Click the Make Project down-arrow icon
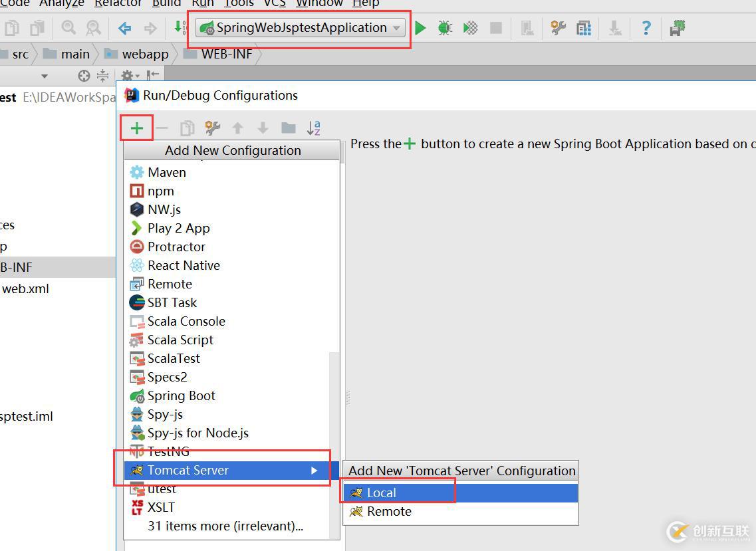The height and width of the screenshot is (551, 756). [x=179, y=27]
